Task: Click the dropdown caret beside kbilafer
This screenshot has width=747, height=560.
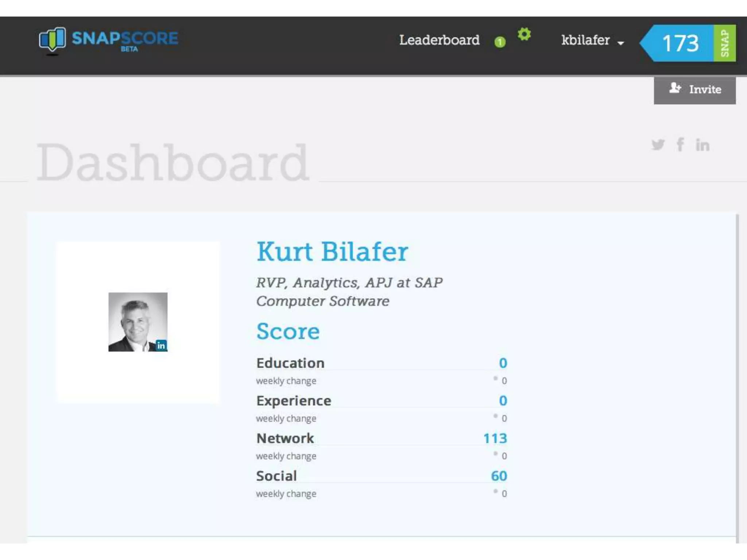Action: click(x=621, y=43)
